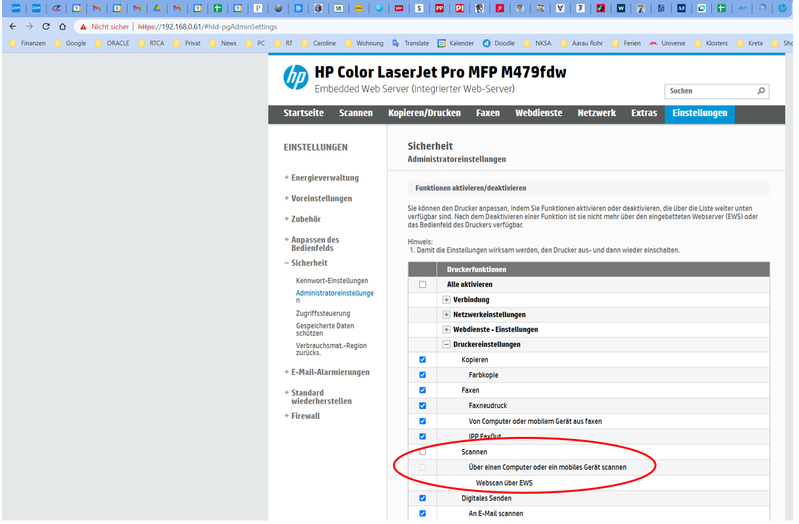Collapse the Druckereinstellungen group
Viewport: 799px width, 524px height.
[446, 345]
